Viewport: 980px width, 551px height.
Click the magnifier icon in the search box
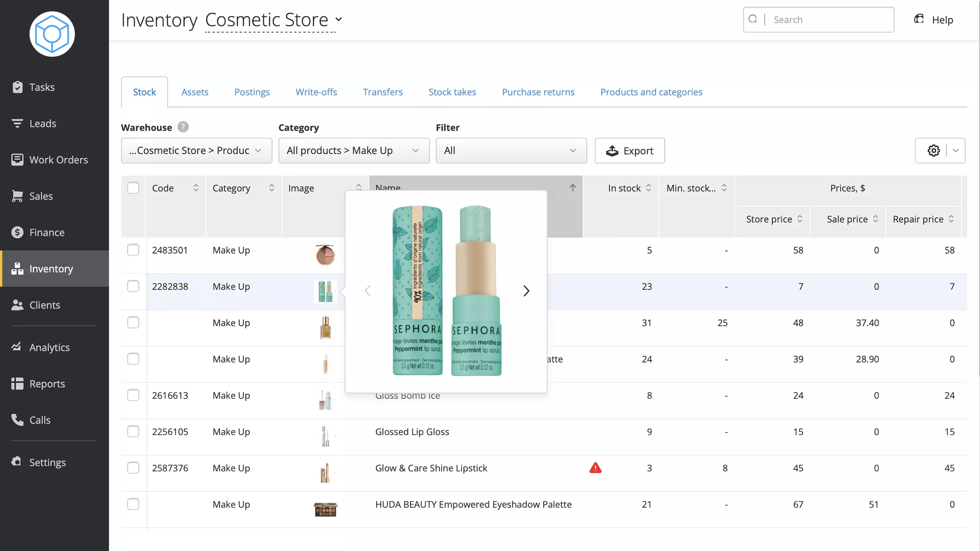point(753,19)
